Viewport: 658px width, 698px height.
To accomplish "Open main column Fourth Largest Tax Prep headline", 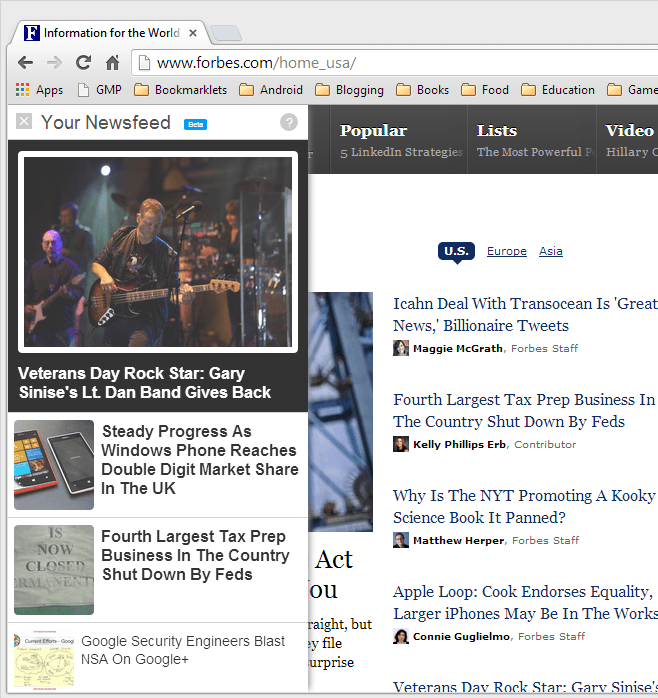I will [524, 410].
